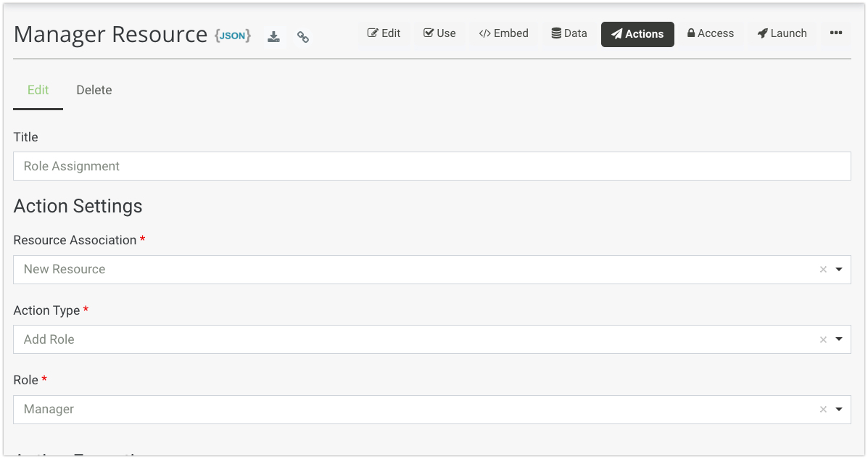This screenshot has height=459, width=868.
Task: View the Data submissions page
Action: [569, 33]
